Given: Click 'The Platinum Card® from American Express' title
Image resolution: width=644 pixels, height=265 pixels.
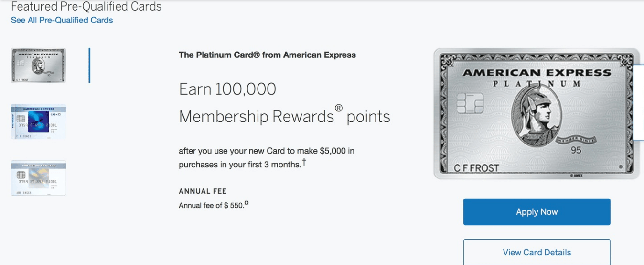Looking at the screenshot, I should pyautogui.click(x=267, y=55).
